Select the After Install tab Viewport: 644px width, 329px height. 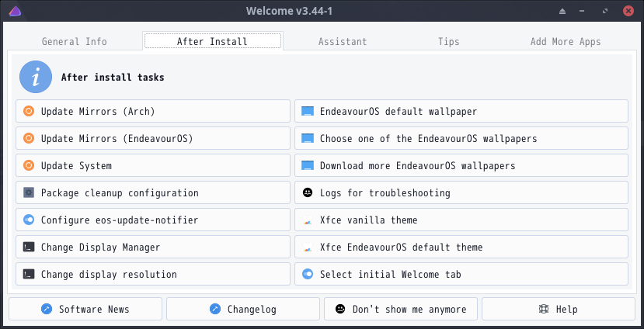[x=212, y=41]
